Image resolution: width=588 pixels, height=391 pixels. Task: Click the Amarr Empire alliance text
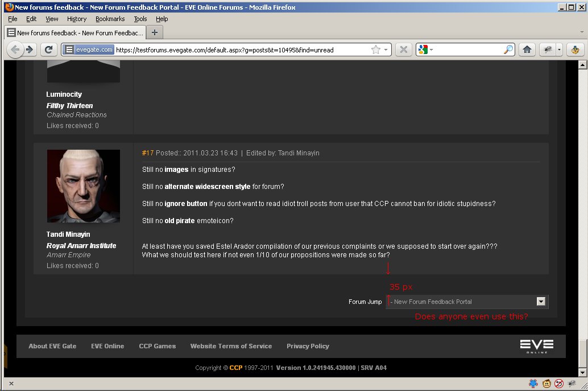point(69,255)
